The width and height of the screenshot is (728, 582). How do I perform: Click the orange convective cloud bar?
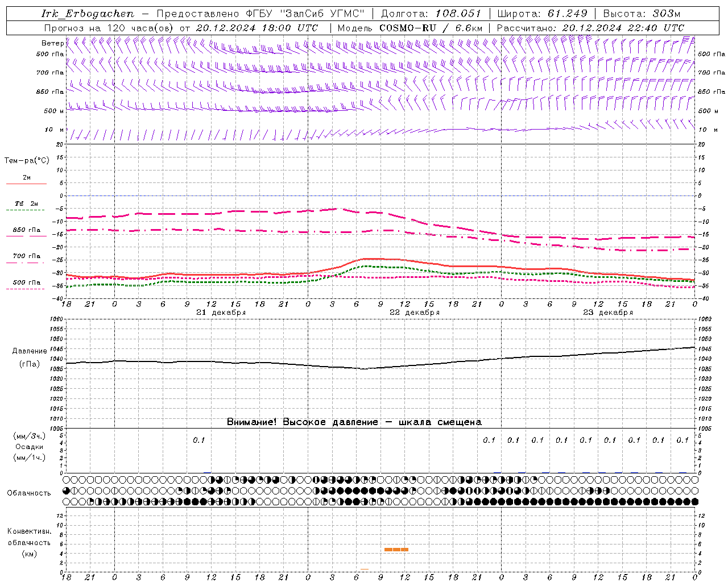[x=396, y=550]
